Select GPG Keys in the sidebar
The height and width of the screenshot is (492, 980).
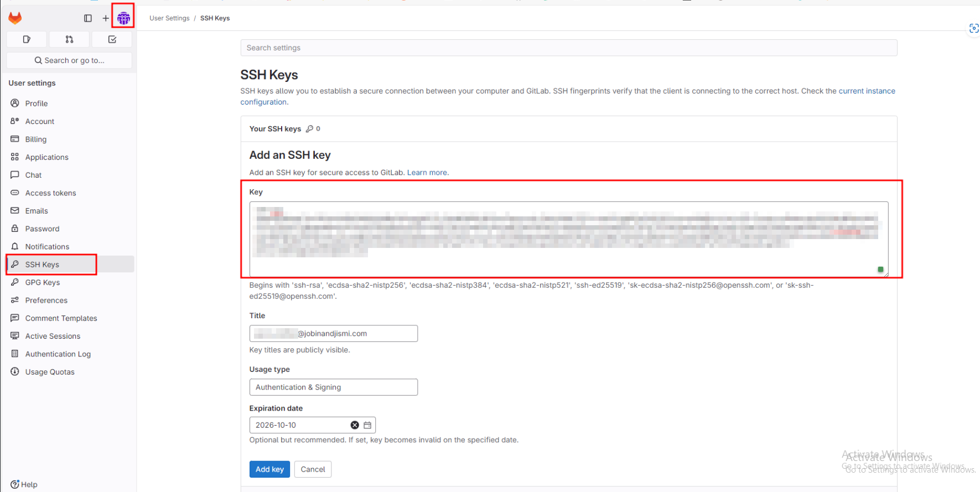[43, 283]
